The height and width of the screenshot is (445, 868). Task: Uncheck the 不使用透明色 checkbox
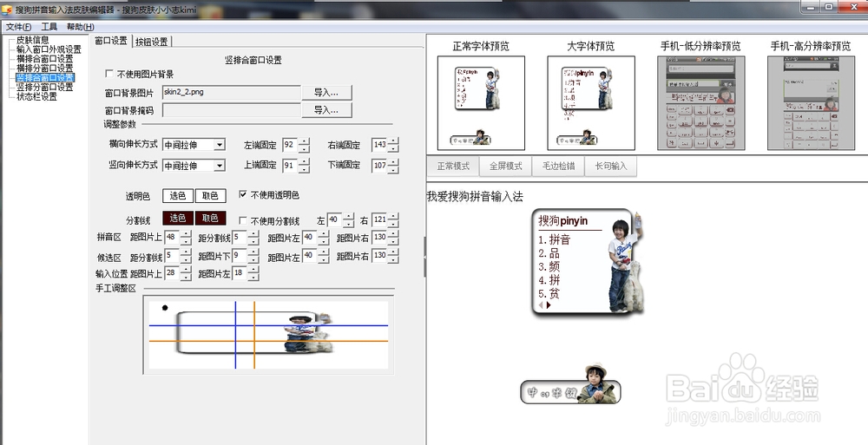(x=242, y=194)
